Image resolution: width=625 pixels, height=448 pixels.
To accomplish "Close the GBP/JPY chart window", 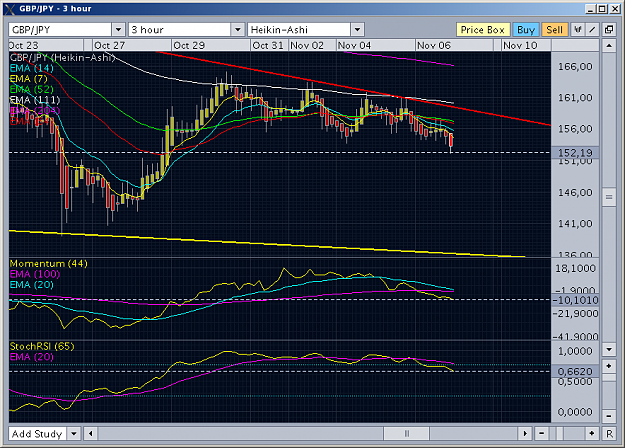I will click(x=615, y=9).
